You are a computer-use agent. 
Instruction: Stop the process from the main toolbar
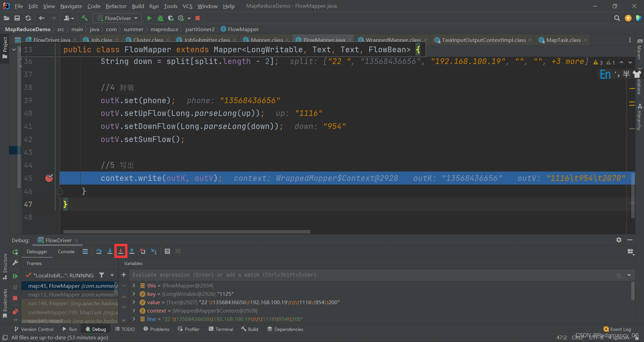coord(198,18)
